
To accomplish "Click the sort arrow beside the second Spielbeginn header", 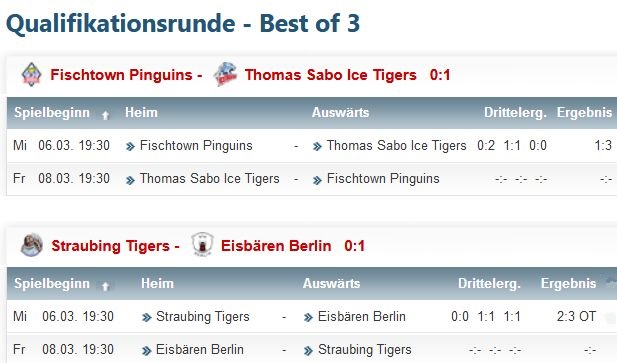I will [105, 286].
